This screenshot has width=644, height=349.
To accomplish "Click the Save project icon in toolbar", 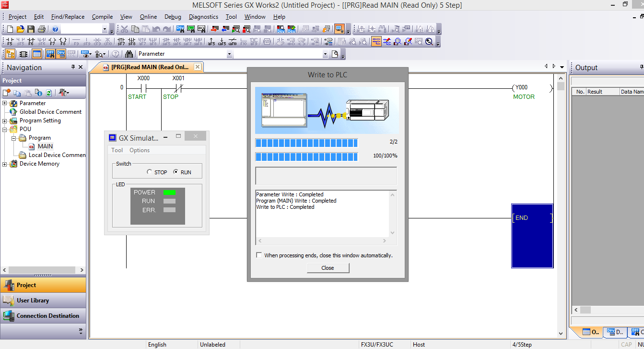I will point(31,29).
